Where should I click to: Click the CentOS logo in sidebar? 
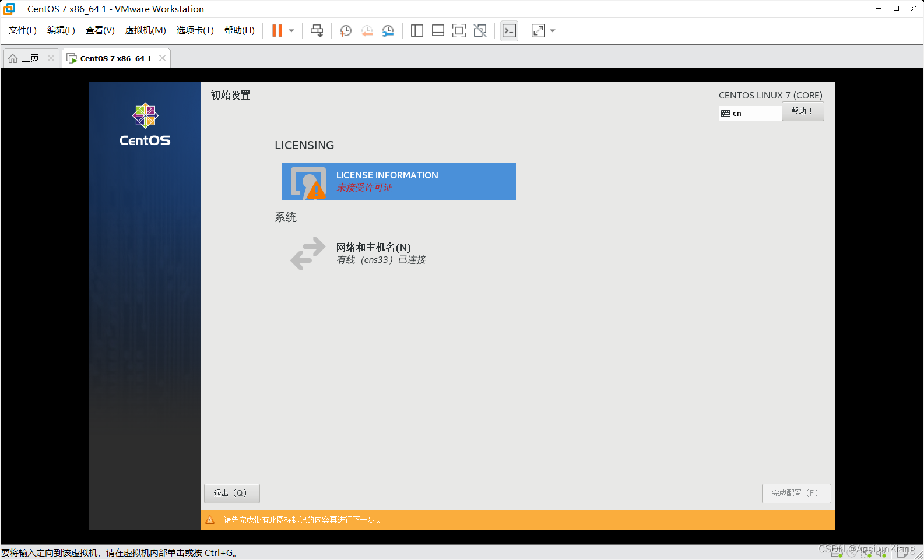(145, 125)
